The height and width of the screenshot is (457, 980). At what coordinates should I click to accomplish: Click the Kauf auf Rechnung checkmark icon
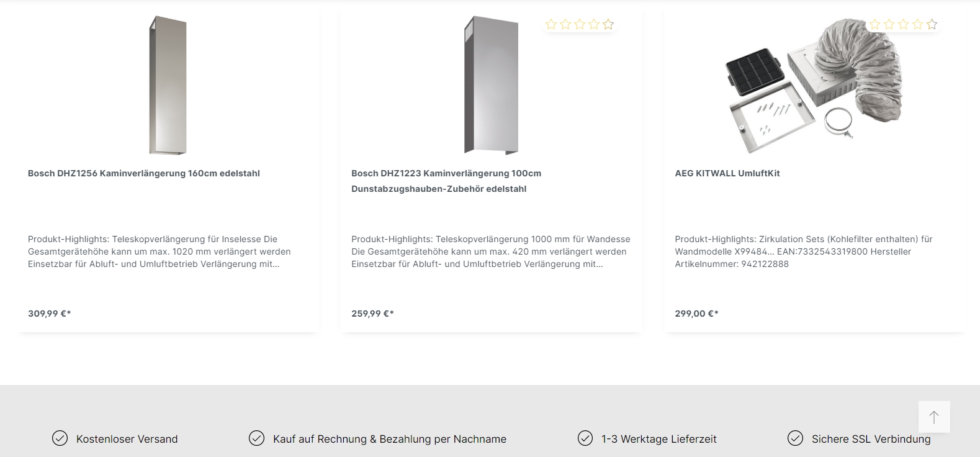(x=256, y=438)
